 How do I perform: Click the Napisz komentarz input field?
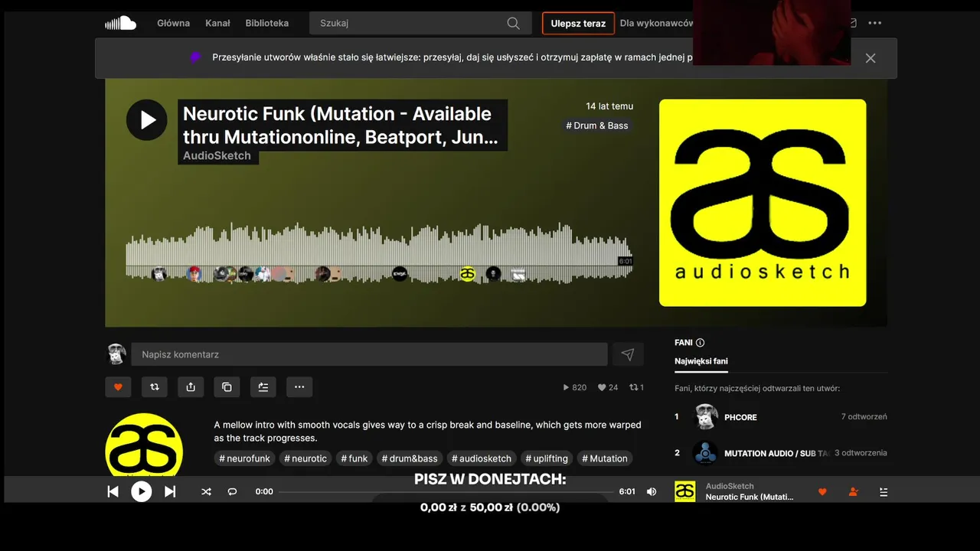[x=369, y=354]
